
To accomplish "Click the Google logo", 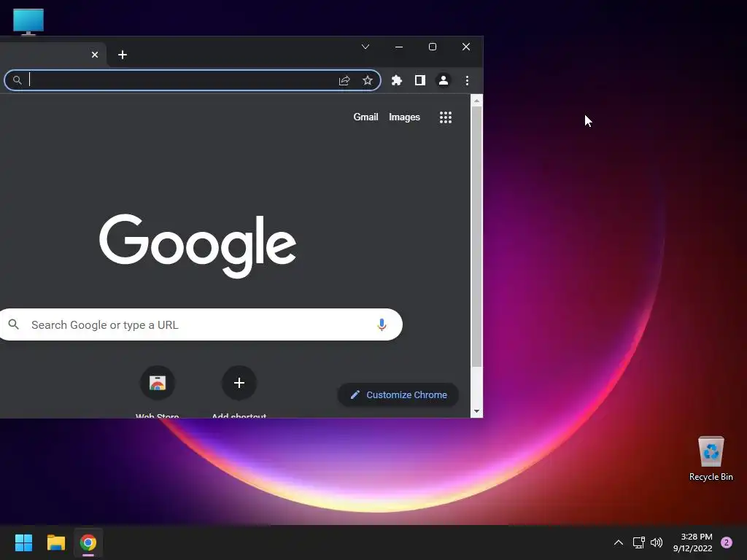I will pyautogui.click(x=198, y=245).
